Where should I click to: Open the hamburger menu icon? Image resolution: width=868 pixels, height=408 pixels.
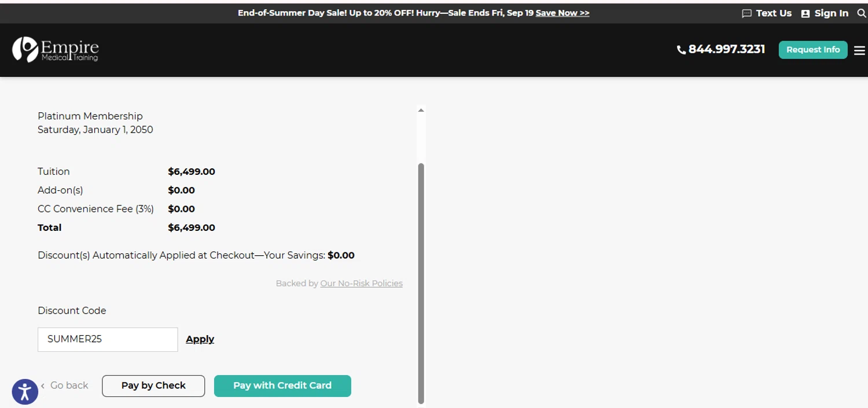point(859,50)
